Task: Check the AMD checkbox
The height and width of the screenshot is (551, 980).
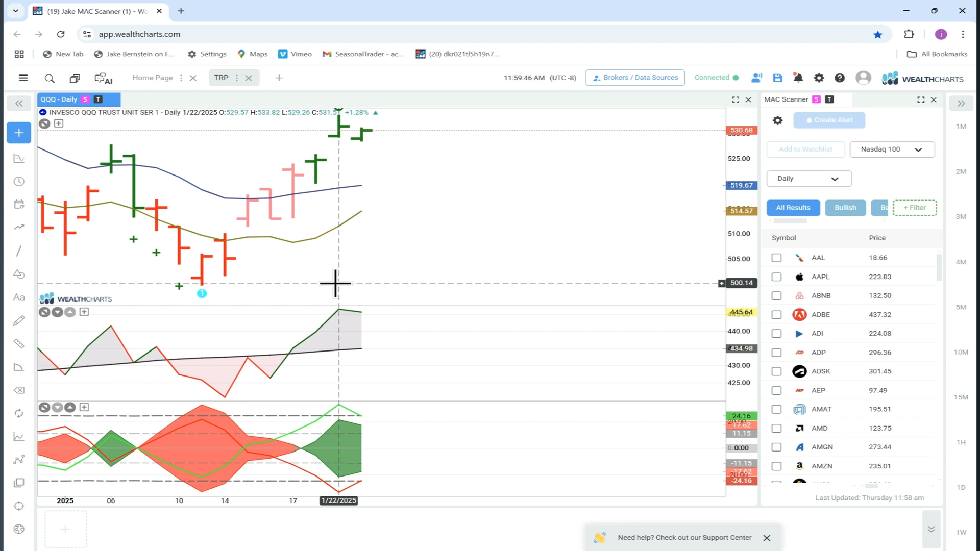Action: 776,429
